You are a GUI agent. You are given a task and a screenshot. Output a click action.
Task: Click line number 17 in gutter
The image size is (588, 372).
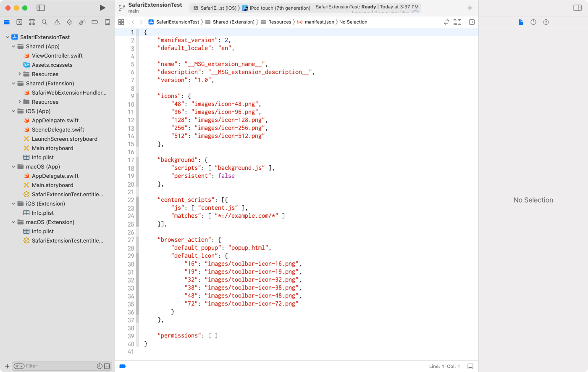click(131, 160)
